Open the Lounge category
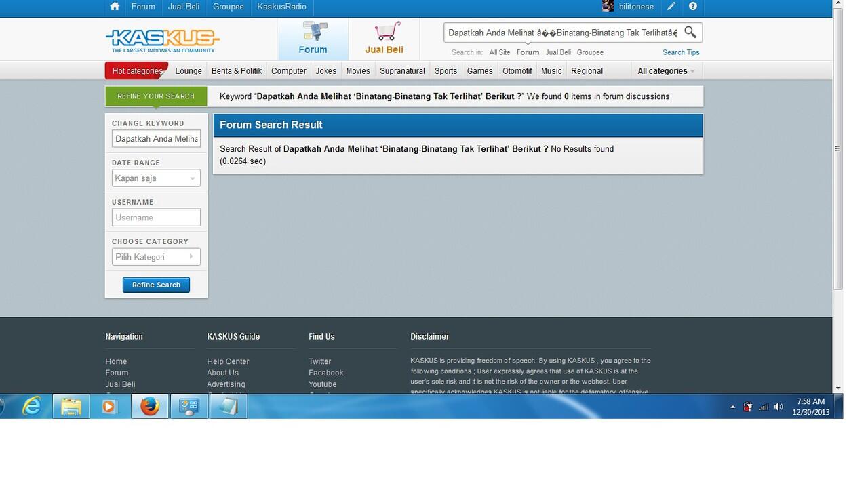This screenshot has height=488, width=868. [189, 71]
